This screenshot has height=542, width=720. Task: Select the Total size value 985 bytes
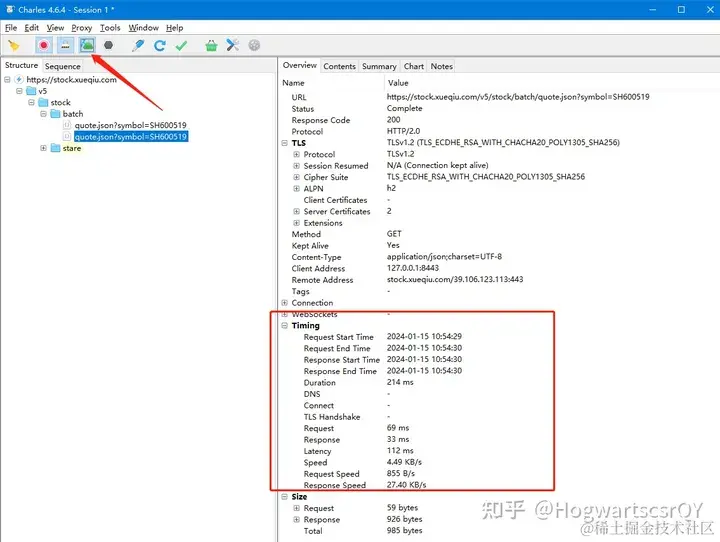pos(405,531)
